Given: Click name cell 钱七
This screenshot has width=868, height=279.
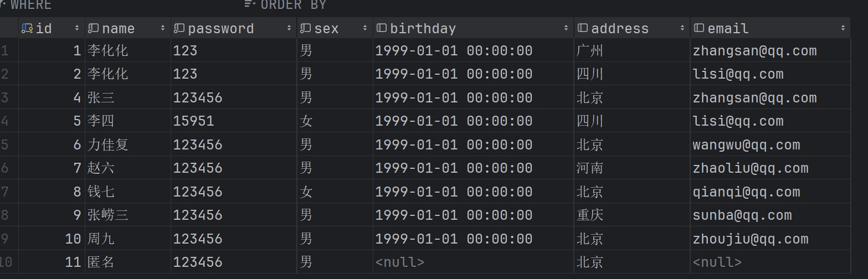Looking at the screenshot, I should click(127, 192).
